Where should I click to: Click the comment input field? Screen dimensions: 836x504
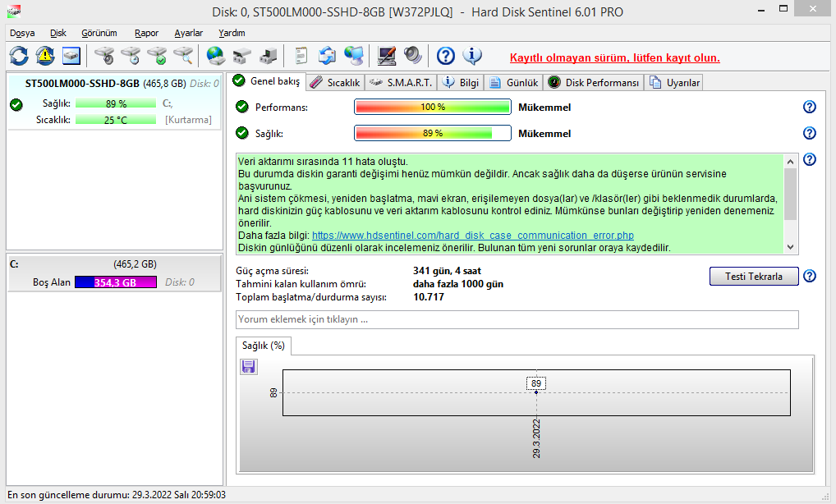517,319
